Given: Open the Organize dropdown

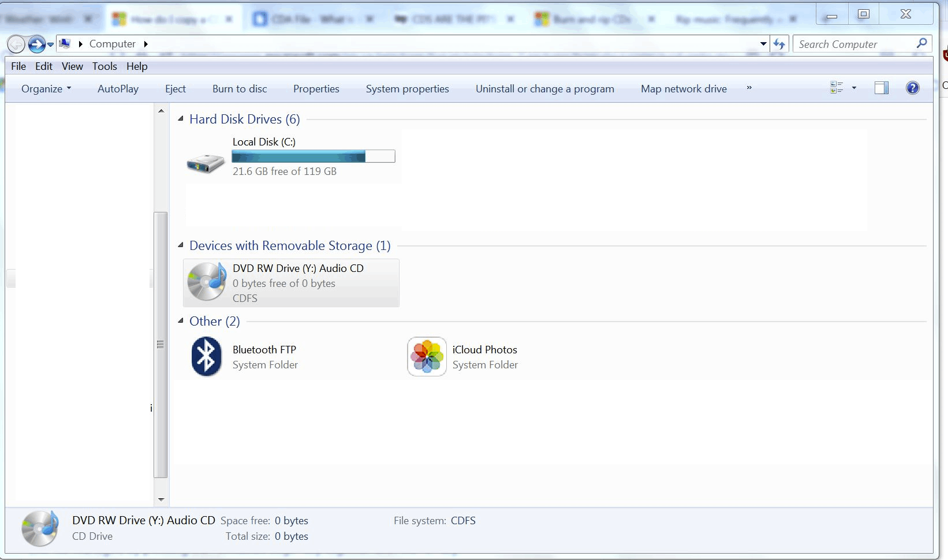Looking at the screenshot, I should click(x=46, y=89).
